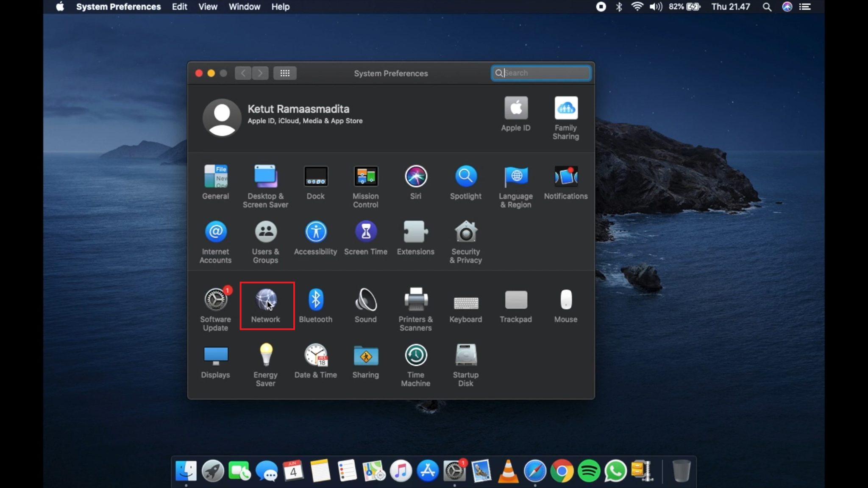
Task: Open the Siri preferences pane
Action: point(416,182)
